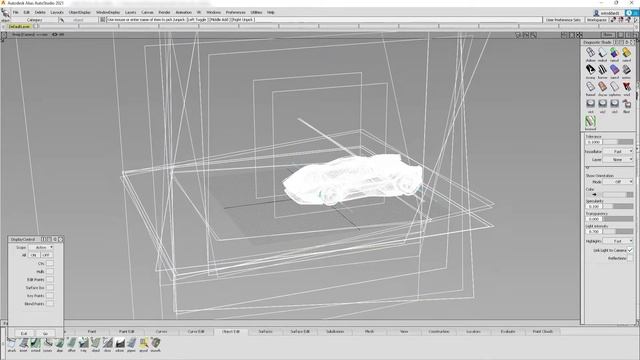Toggle the CVs checkbox in Display Control
This screenshot has width=640, height=360.
49,263
